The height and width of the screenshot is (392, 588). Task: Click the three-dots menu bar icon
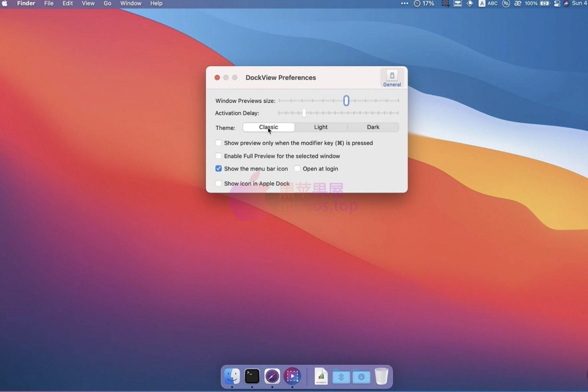coord(404,3)
